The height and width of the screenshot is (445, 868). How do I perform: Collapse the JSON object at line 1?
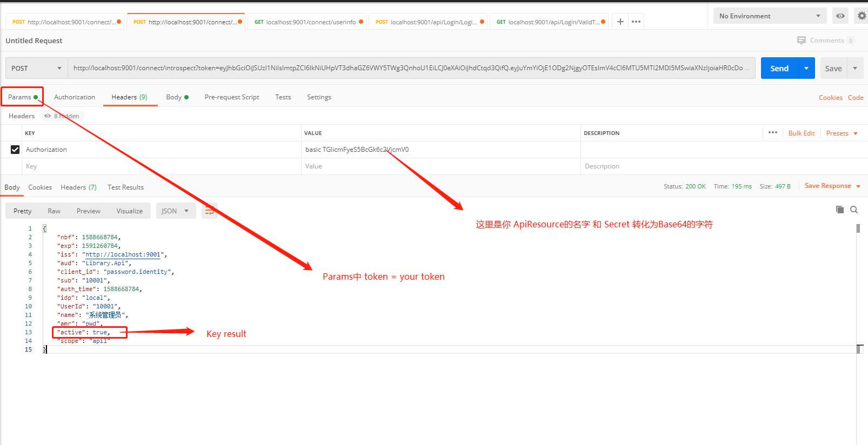pyautogui.click(x=44, y=228)
